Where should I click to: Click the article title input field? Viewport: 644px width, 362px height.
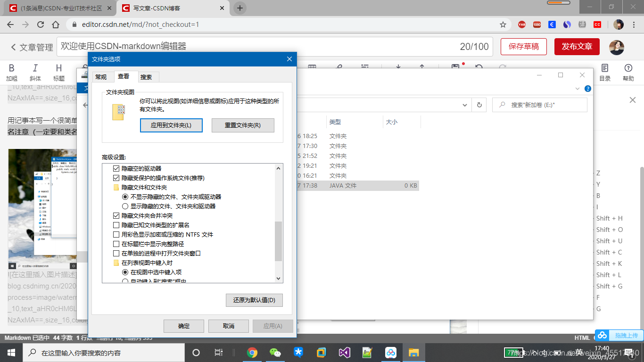275,47
